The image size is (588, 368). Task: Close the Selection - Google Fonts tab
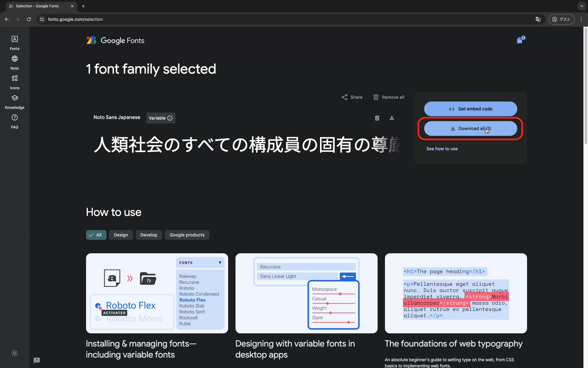coord(72,6)
